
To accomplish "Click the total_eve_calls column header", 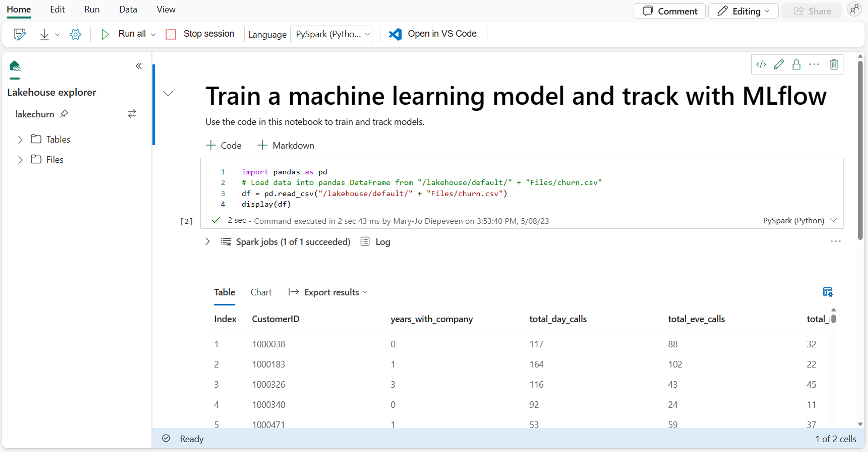I will (x=696, y=319).
